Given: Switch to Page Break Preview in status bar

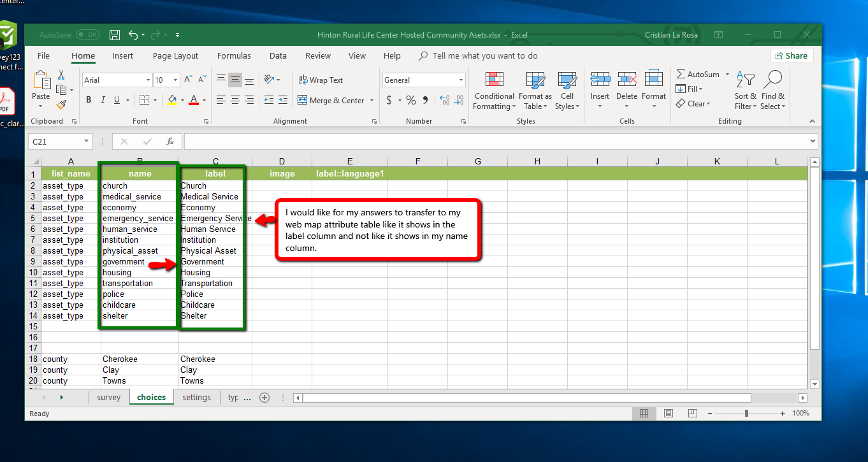Looking at the screenshot, I should [x=692, y=414].
